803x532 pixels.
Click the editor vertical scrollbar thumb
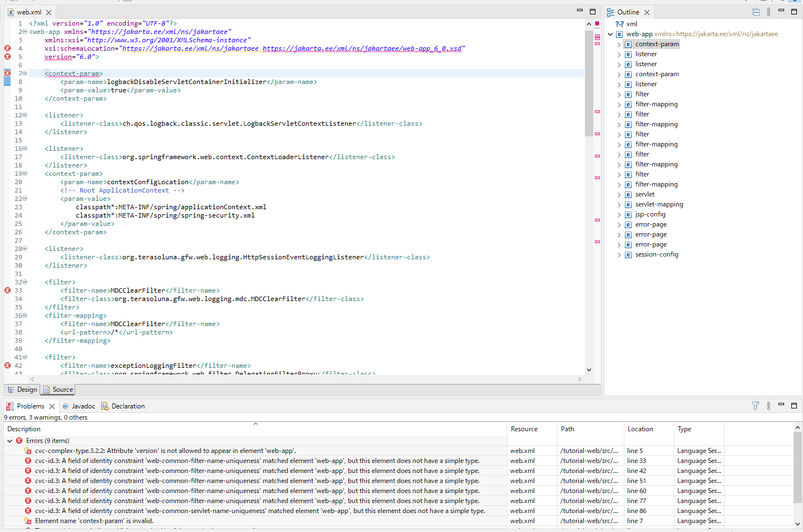(589, 83)
